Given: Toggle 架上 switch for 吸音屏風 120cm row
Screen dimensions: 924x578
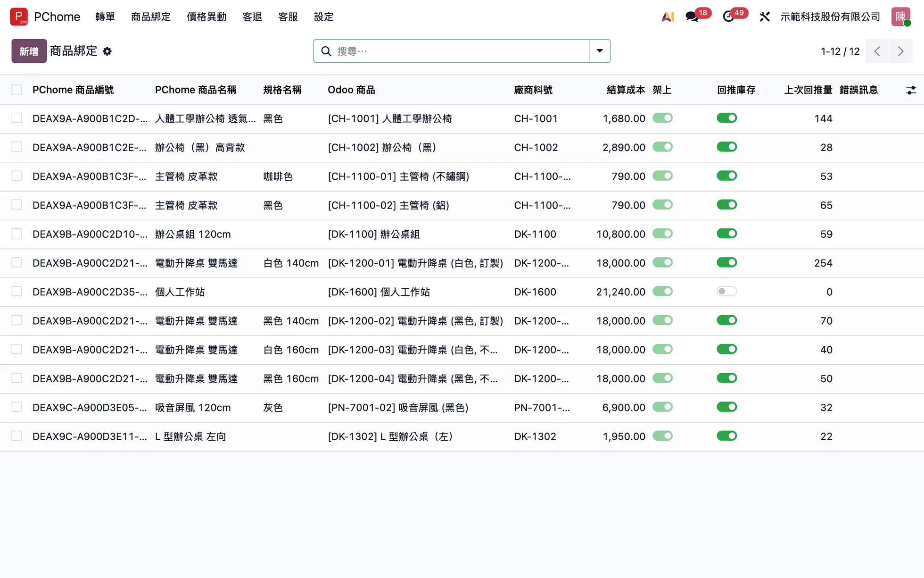Looking at the screenshot, I should [x=662, y=407].
